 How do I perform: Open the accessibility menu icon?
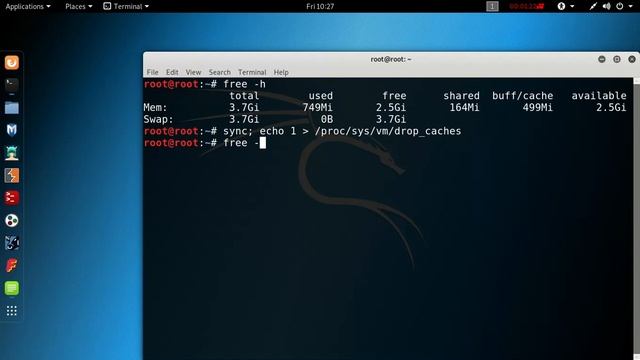click(x=562, y=6)
